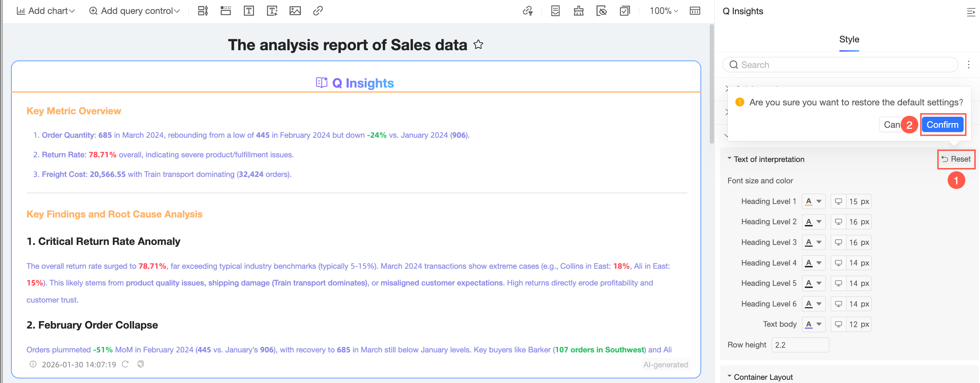Viewport: 980px width, 383px height.
Task: Click the refresh icon next to the timestamp
Action: [x=125, y=364]
